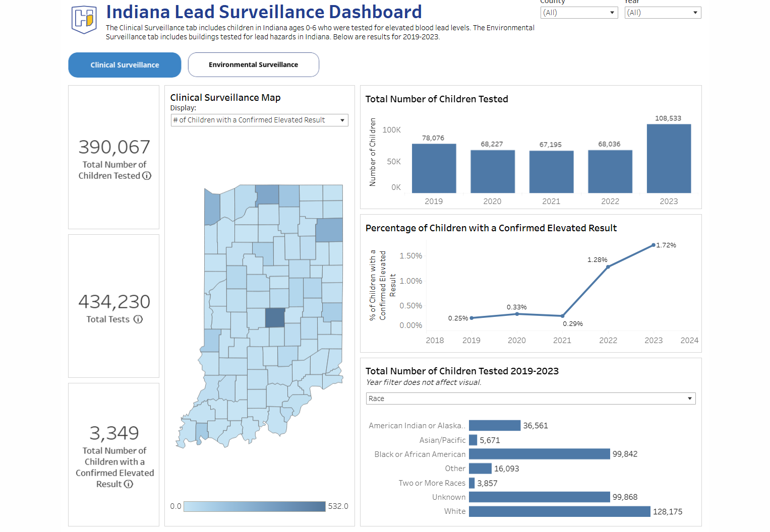The height and width of the screenshot is (532, 770).
Task: Click the Black or African American bar
Action: pyautogui.click(x=539, y=454)
